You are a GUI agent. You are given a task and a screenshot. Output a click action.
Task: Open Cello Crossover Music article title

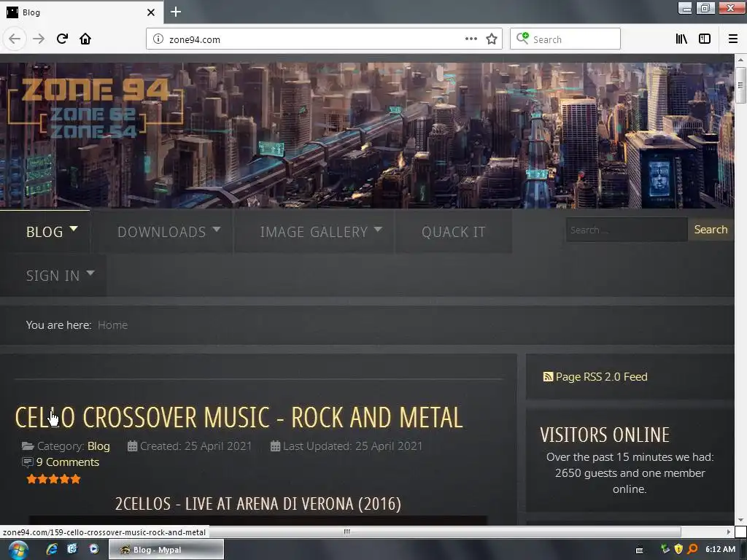point(239,417)
